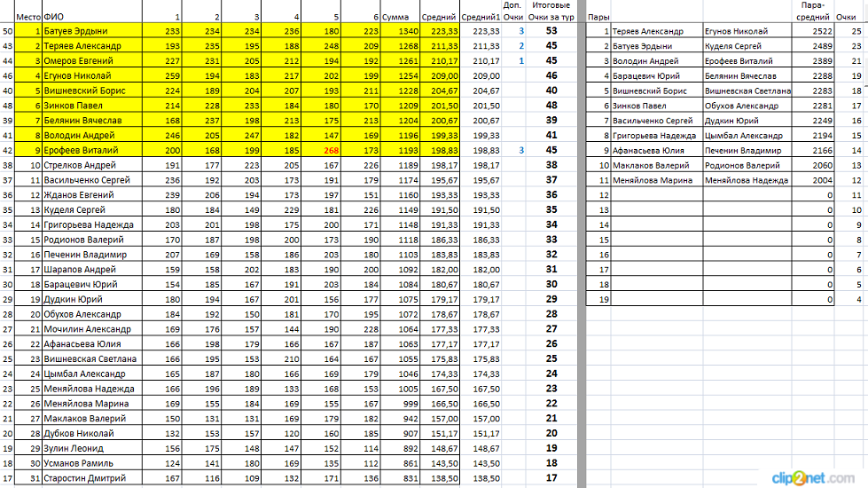
Task: Select the "Средний1" header cell
Action: click(481, 17)
